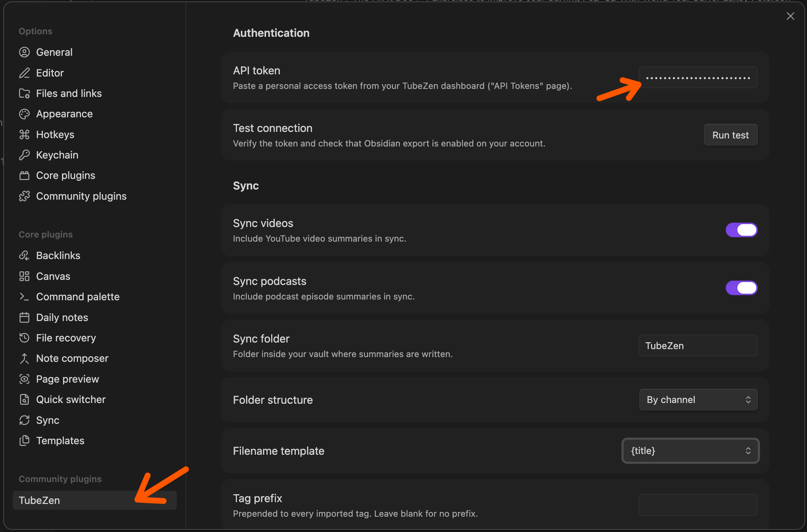This screenshot has width=807, height=532.
Task: Click the Note composer sidebar label
Action: pyautogui.click(x=72, y=359)
